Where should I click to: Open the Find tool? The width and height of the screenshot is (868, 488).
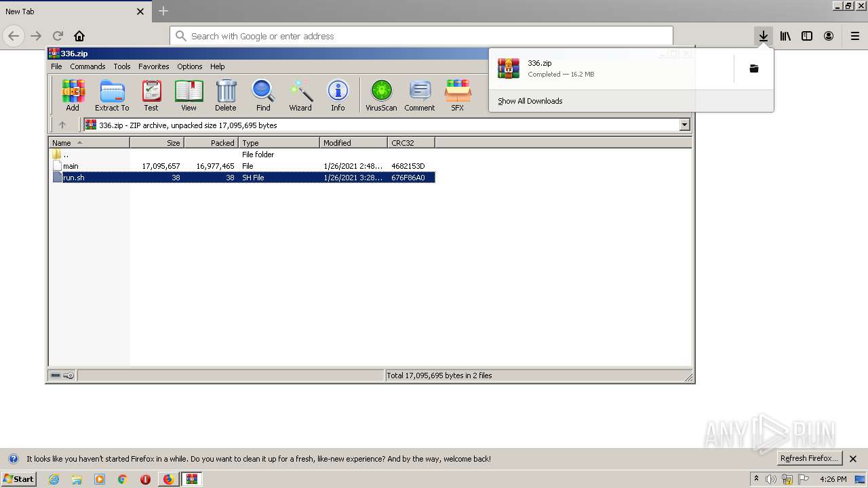coord(263,95)
